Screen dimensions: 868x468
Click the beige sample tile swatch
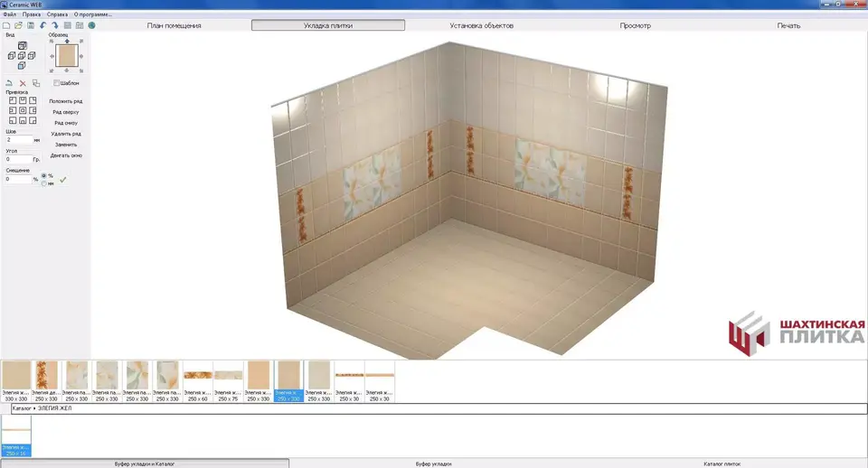[67, 56]
